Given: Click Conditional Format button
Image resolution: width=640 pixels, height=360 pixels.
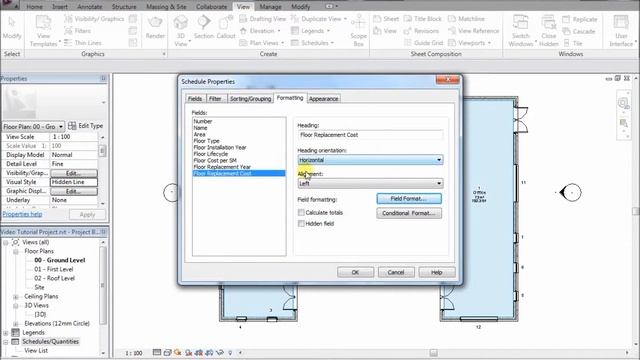Looking at the screenshot, I should point(409,213).
